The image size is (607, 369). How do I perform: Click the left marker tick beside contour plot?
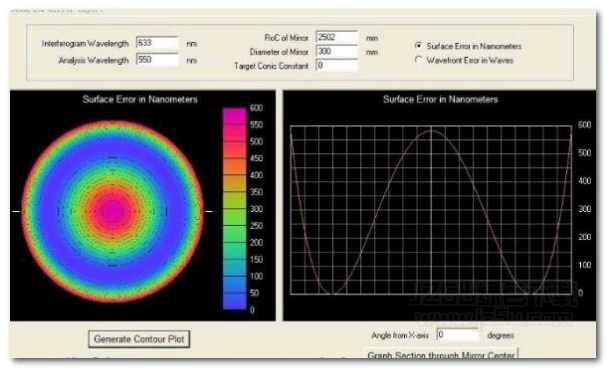click(x=16, y=211)
